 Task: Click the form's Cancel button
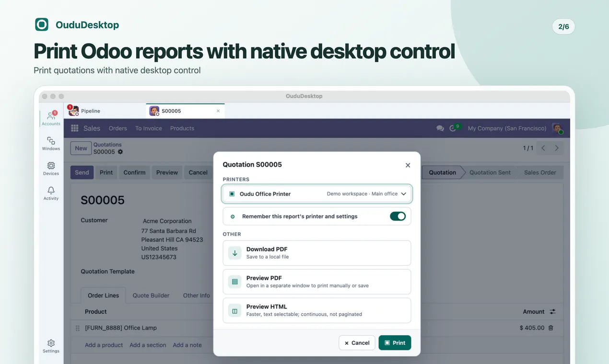[198, 172]
